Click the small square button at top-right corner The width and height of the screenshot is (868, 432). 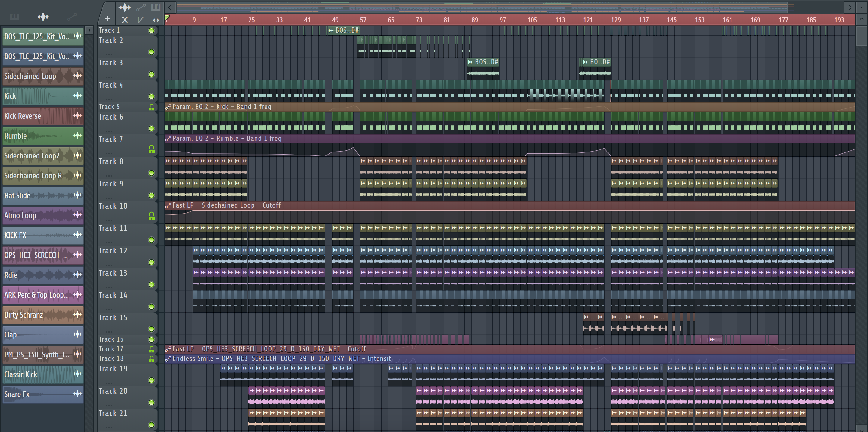861,7
